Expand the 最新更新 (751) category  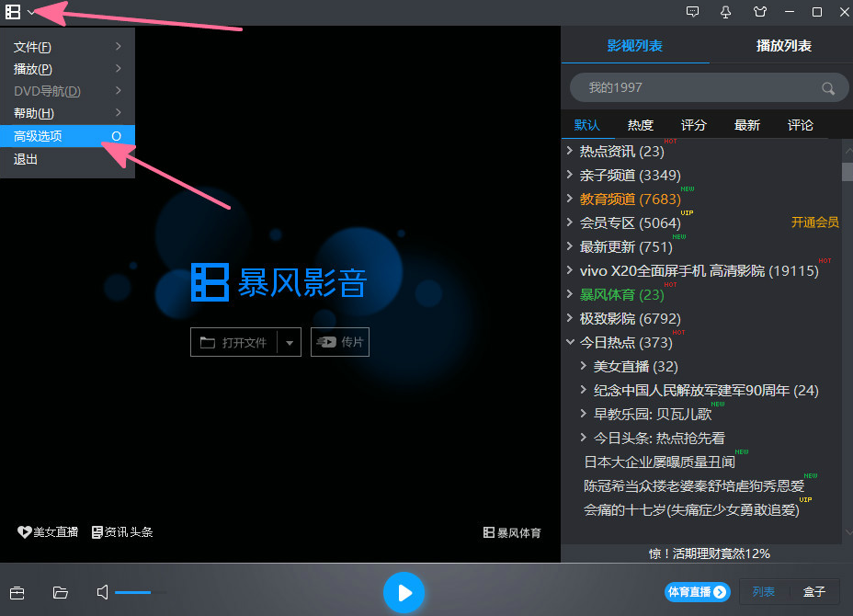pyautogui.click(x=569, y=246)
